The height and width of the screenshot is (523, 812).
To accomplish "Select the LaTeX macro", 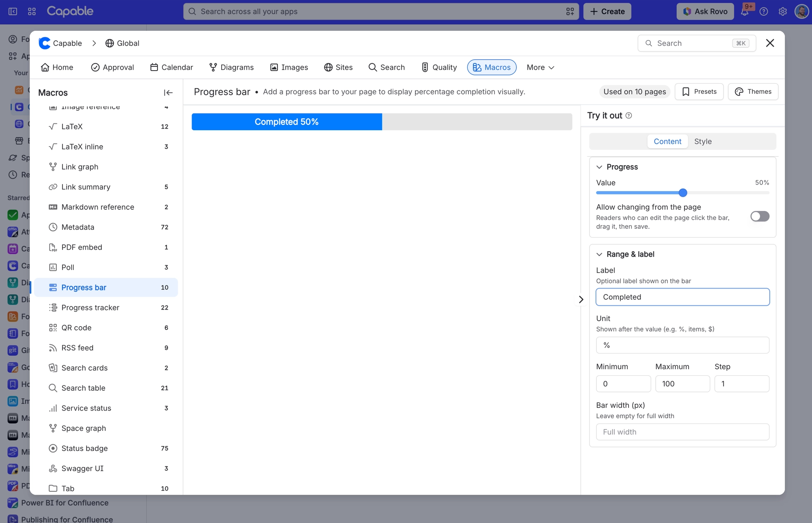I will click(106, 127).
